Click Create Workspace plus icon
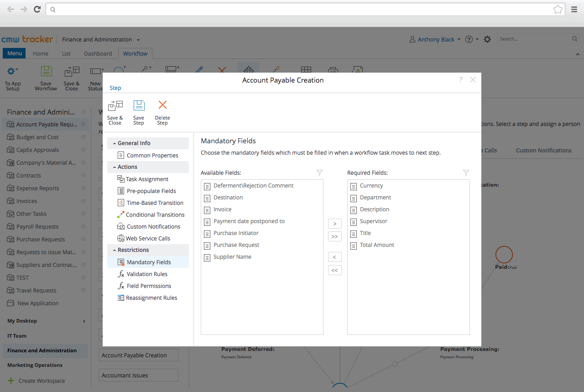Image resolution: width=584 pixels, height=392 pixels. tap(11, 381)
